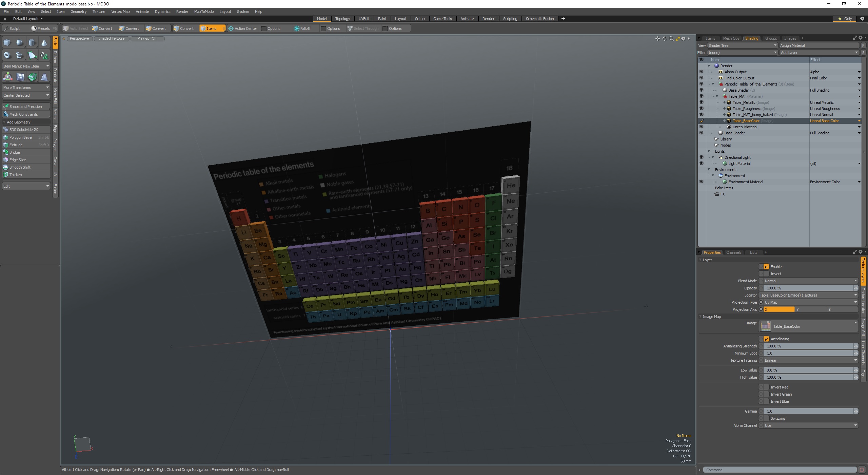The image size is (868, 475).
Task: Click the viewport zoom magnifier icon
Action: [671, 39]
